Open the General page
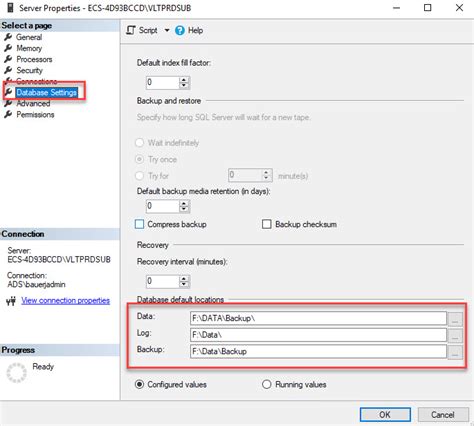The height and width of the screenshot is (426, 474). (x=29, y=37)
